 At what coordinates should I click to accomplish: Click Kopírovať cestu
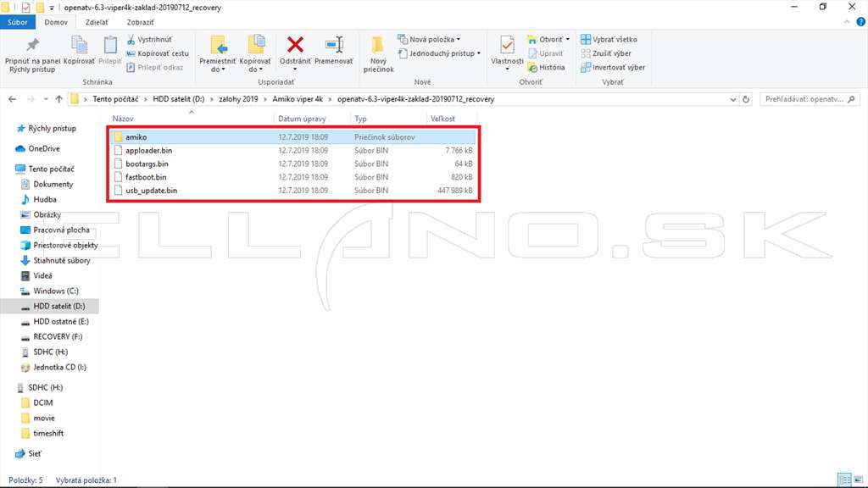(158, 53)
